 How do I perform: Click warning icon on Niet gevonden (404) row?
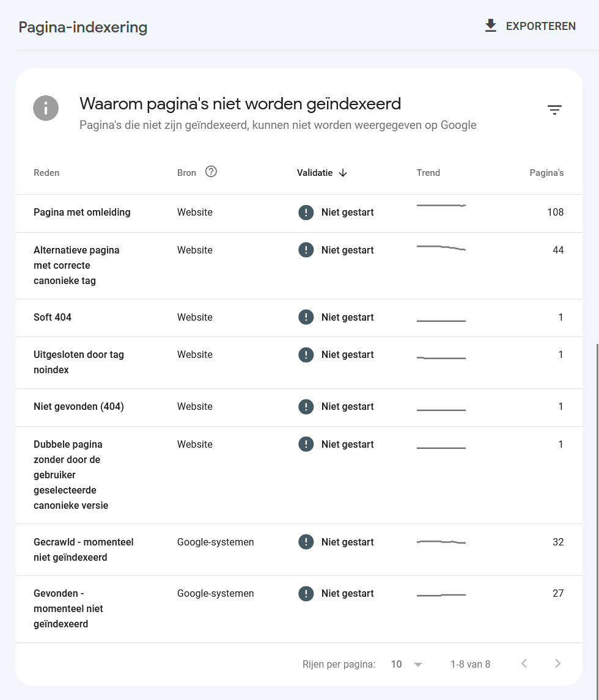click(x=306, y=407)
